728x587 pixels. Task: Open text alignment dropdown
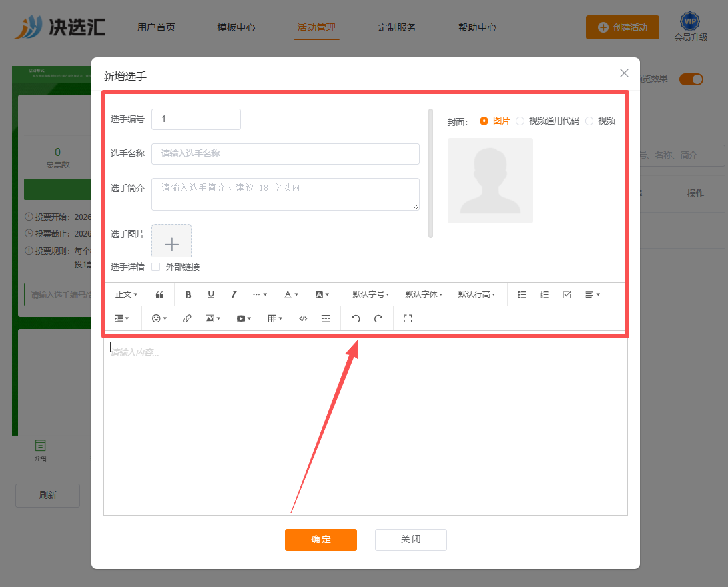(x=592, y=294)
